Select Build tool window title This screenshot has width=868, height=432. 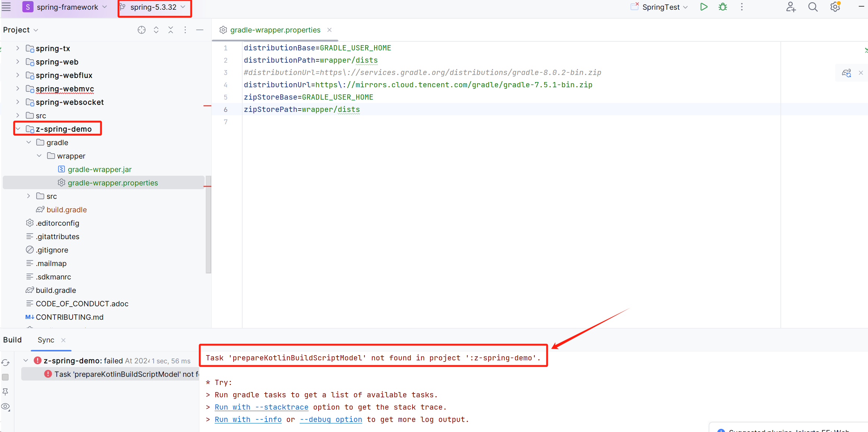point(13,340)
